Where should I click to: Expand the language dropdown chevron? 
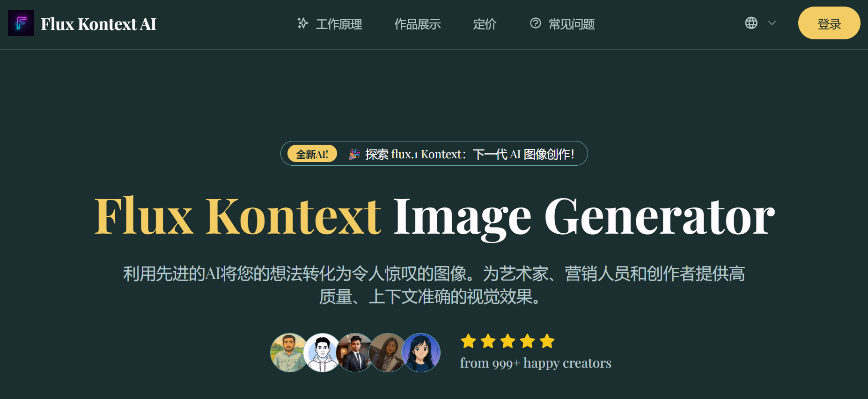pos(772,23)
